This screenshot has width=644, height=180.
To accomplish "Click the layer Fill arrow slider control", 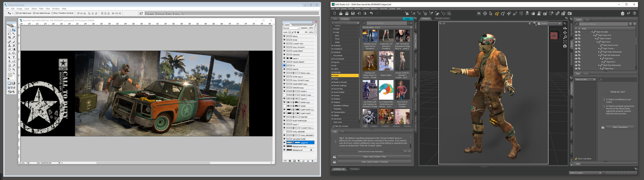I will 315,32.
